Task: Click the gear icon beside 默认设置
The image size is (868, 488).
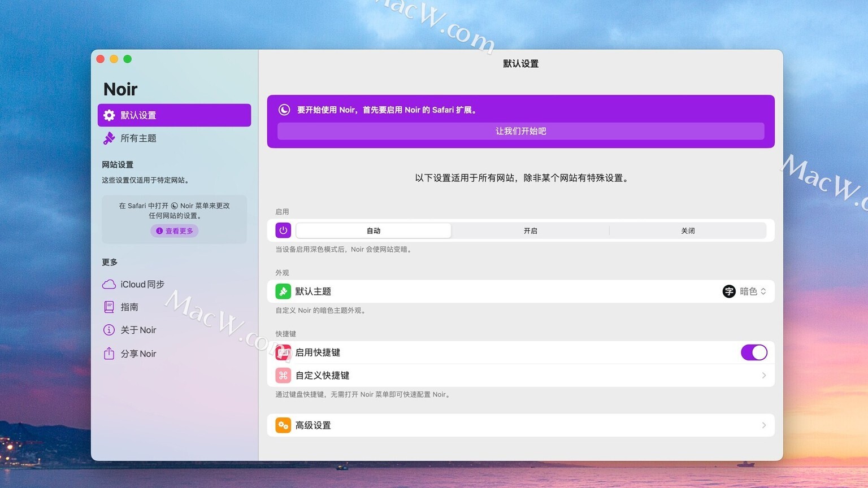Action: coord(109,115)
